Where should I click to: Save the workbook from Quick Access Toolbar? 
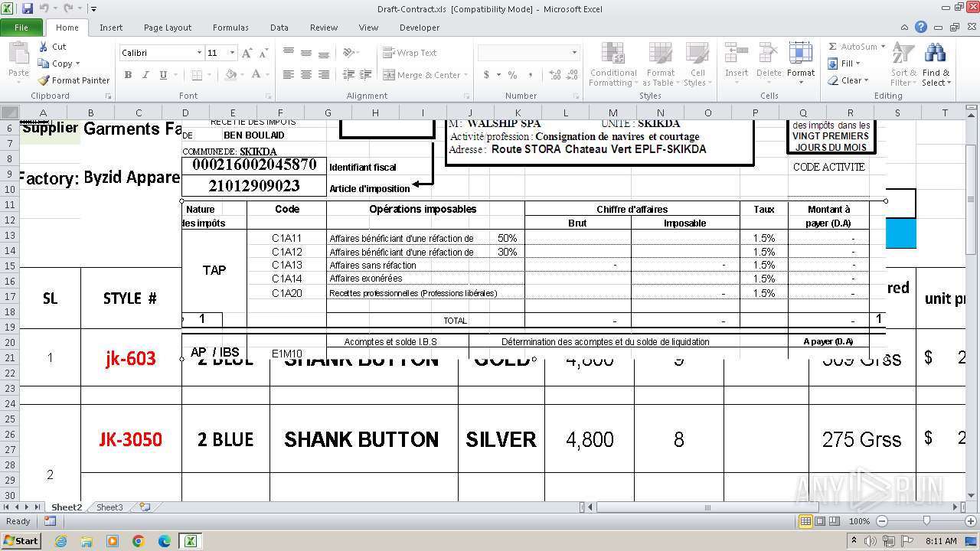(x=28, y=9)
